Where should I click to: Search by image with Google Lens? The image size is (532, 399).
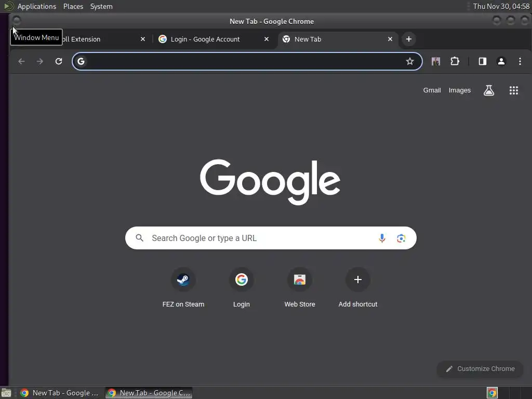point(401,238)
